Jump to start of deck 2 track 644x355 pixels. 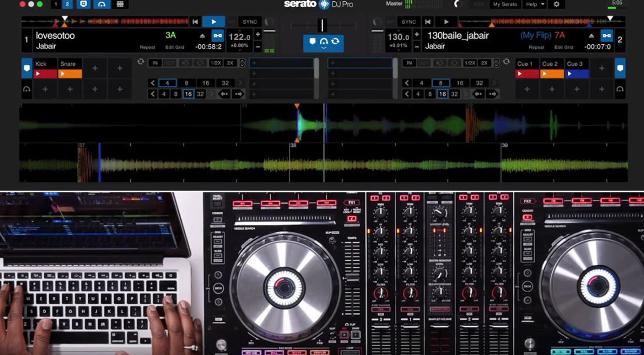click(x=427, y=22)
